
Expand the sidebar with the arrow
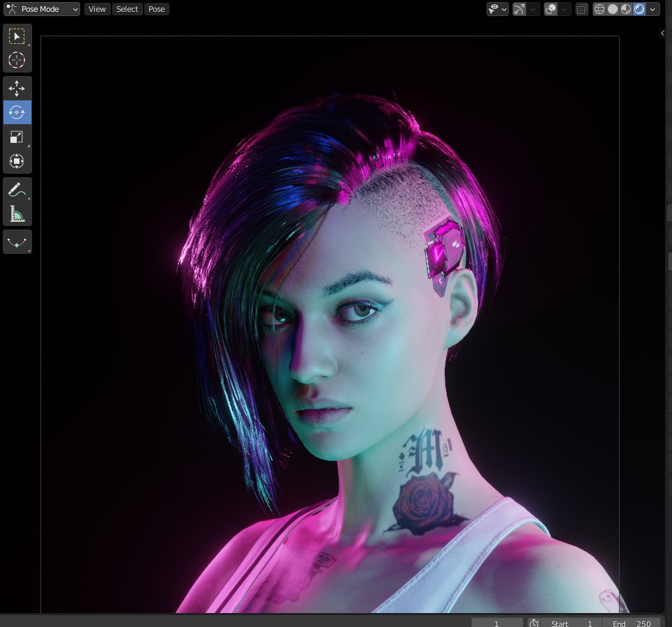point(662,33)
